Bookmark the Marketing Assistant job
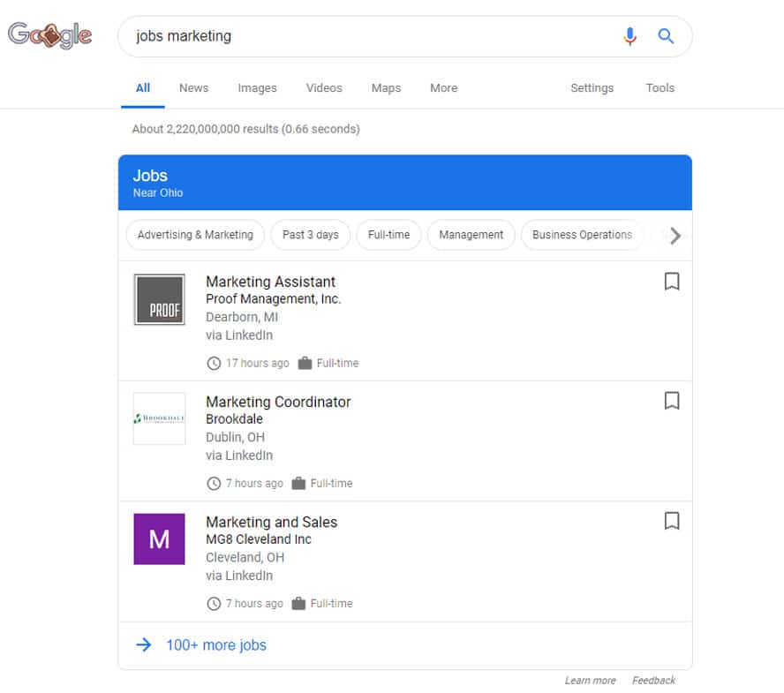784x693 pixels. pos(672,281)
